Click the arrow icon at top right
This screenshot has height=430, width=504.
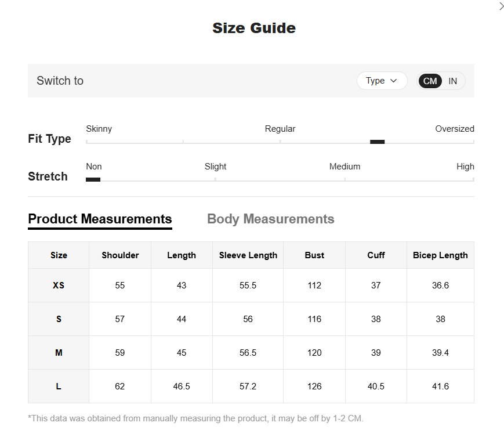click(502, 6)
